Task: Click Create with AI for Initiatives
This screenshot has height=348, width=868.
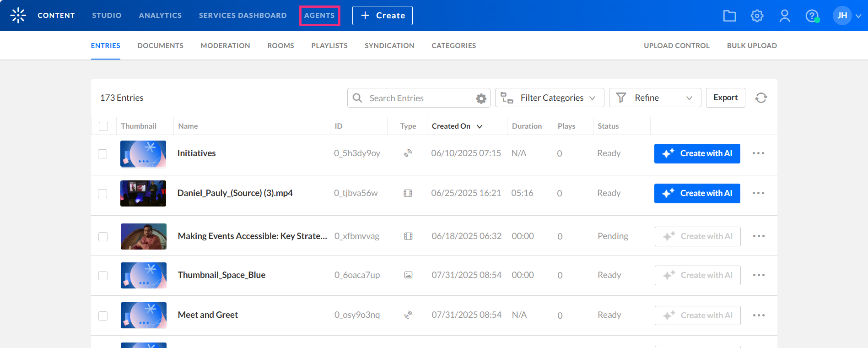Action: pos(697,153)
